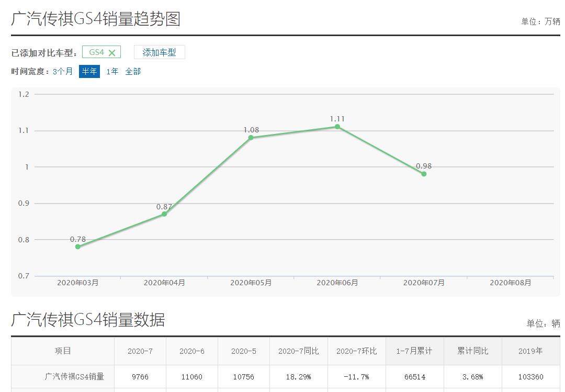
Task: Click the 11060 sales cell
Action: [x=192, y=376]
